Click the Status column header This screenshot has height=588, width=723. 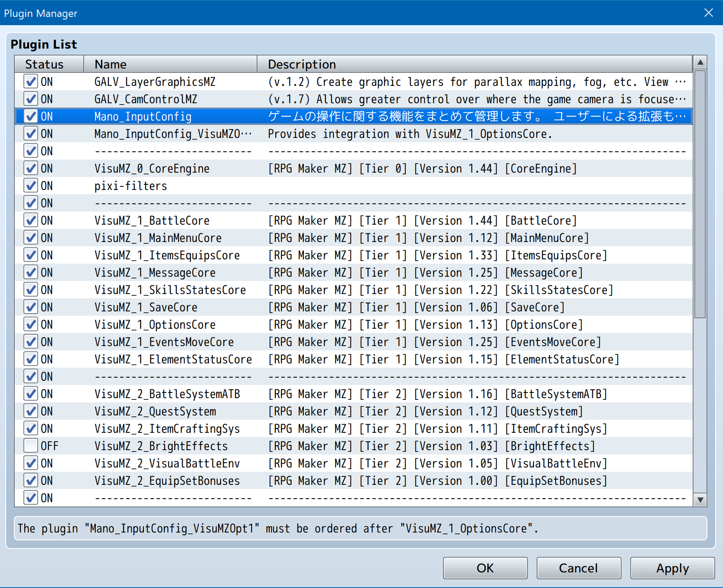coord(49,64)
